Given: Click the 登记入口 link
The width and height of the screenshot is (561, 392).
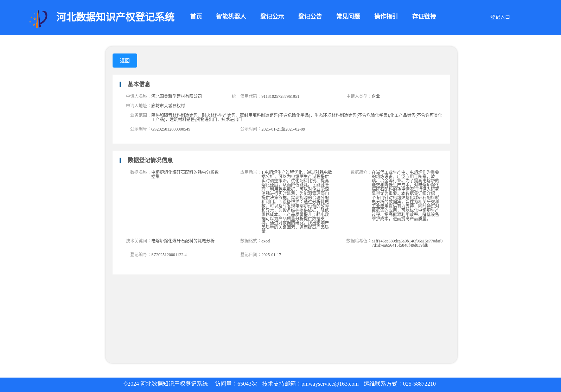Looking at the screenshot, I should 500,17.
